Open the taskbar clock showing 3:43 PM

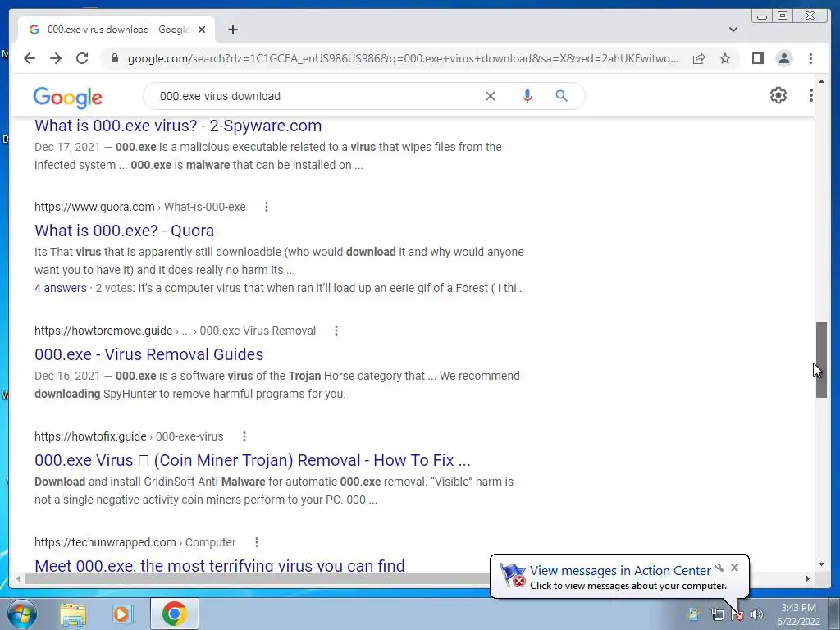pyautogui.click(x=798, y=614)
